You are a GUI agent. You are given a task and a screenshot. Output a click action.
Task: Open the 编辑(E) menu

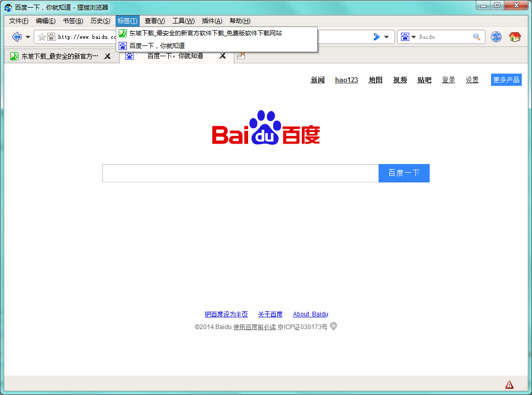pos(46,21)
